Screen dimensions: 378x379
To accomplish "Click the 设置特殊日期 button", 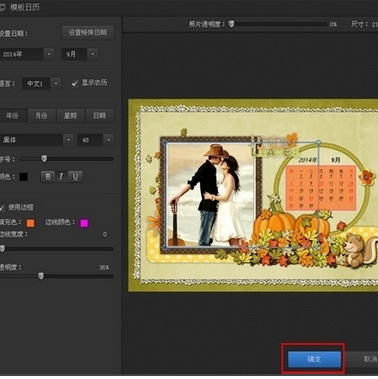I will pos(88,32).
